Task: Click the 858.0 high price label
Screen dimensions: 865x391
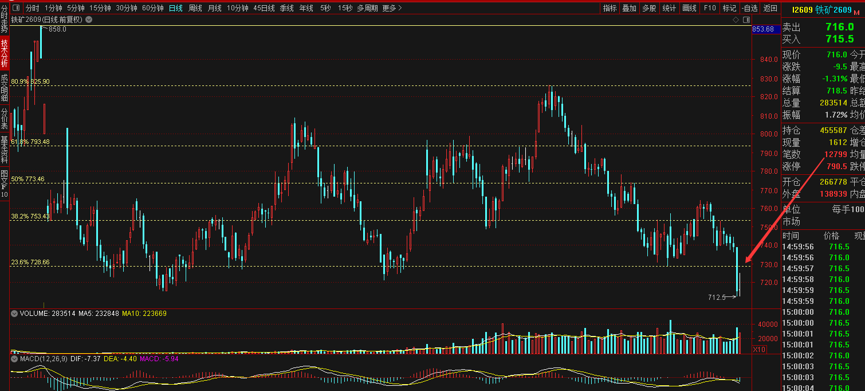Action: click(57, 29)
